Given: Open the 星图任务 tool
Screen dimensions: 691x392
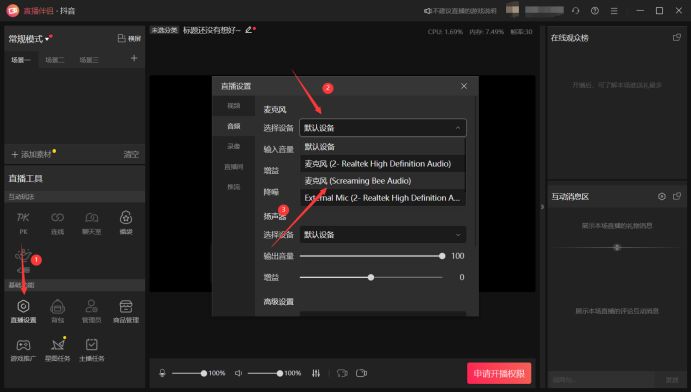Looking at the screenshot, I should (58, 350).
